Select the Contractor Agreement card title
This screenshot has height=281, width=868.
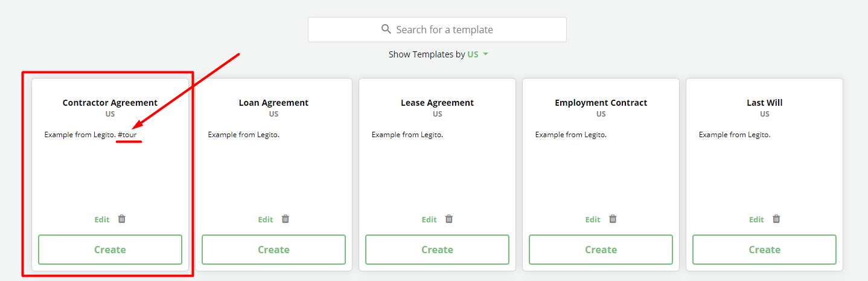[110, 103]
